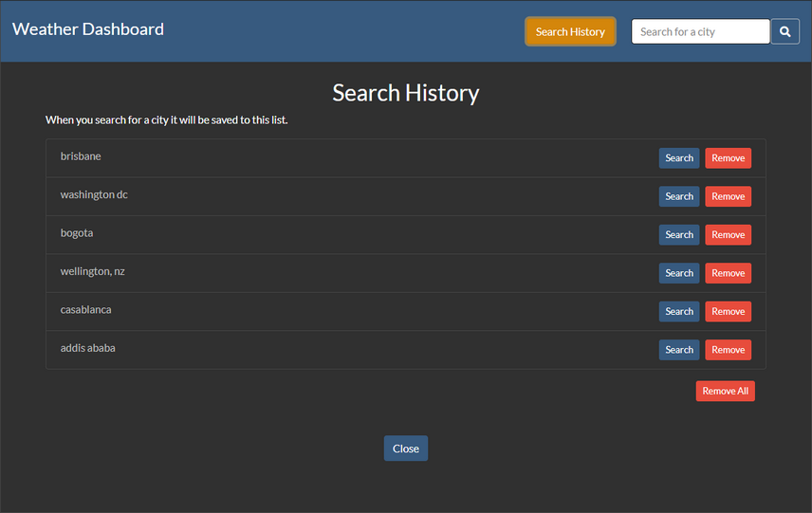This screenshot has height=513, width=812.
Task: Select the washington dc list entry text
Action: (x=94, y=194)
